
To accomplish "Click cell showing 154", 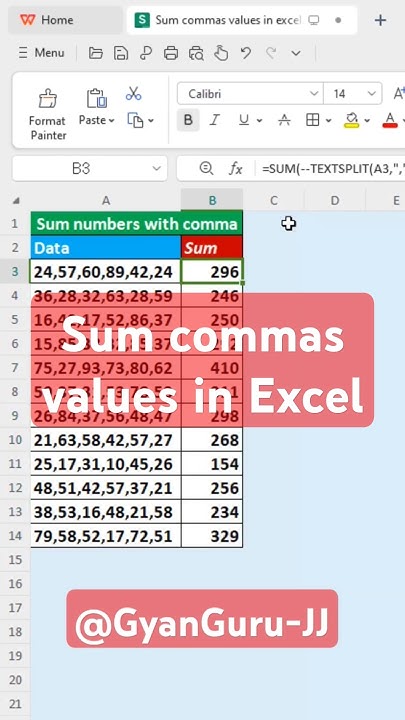I will click(x=212, y=464).
